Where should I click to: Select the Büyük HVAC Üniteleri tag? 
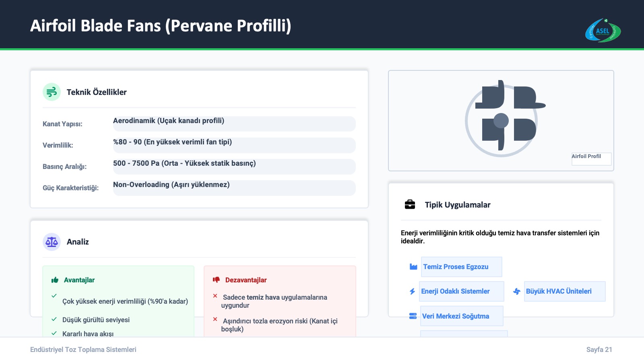(x=564, y=291)
